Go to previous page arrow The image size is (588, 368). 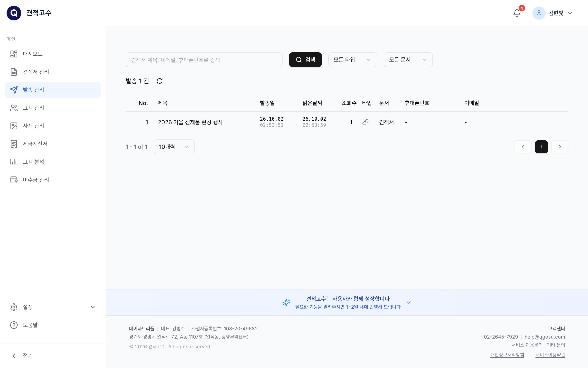(523, 147)
